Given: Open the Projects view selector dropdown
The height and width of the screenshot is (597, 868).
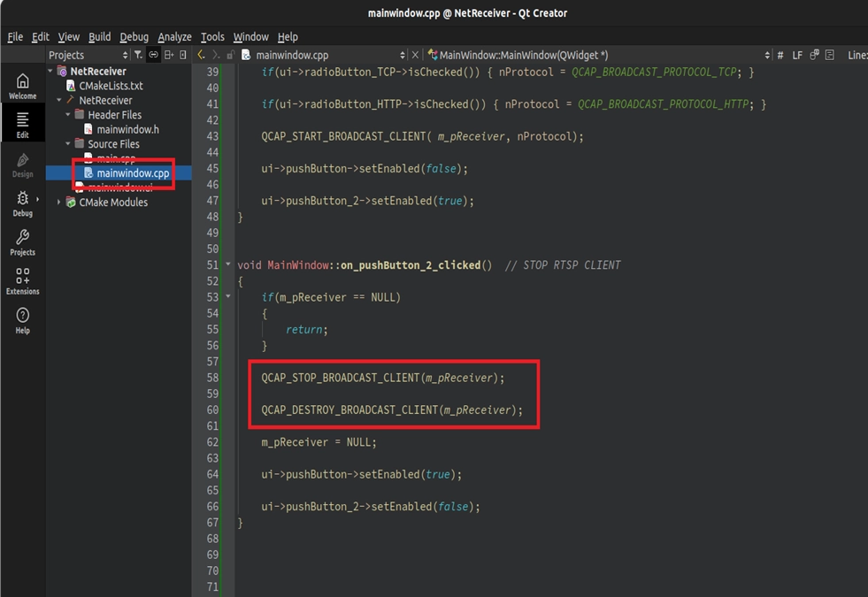Looking at the screenshot, I should (x=88, y=55).
